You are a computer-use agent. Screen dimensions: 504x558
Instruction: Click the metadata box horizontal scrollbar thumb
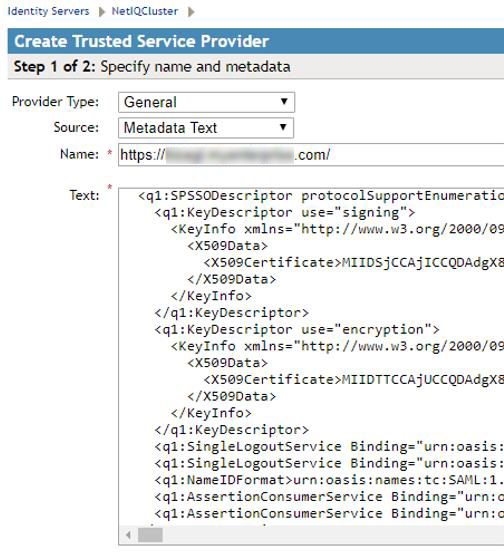tap(150, 535)
